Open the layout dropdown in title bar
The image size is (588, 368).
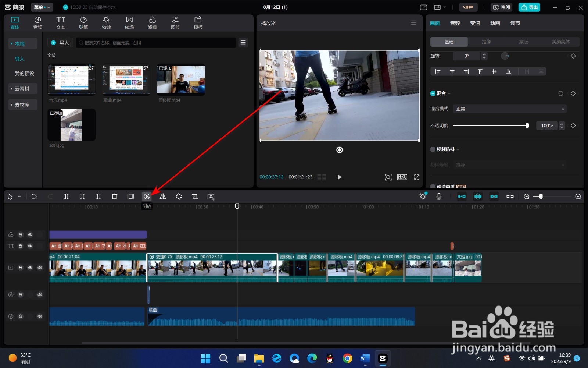pyautogui.click(x=440, y=7)
